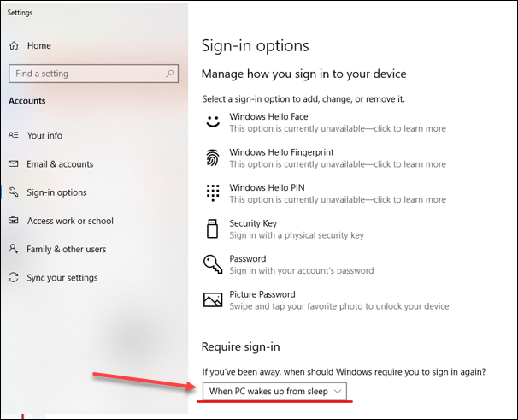Click Face unavailable learn more text

(338, 128)
